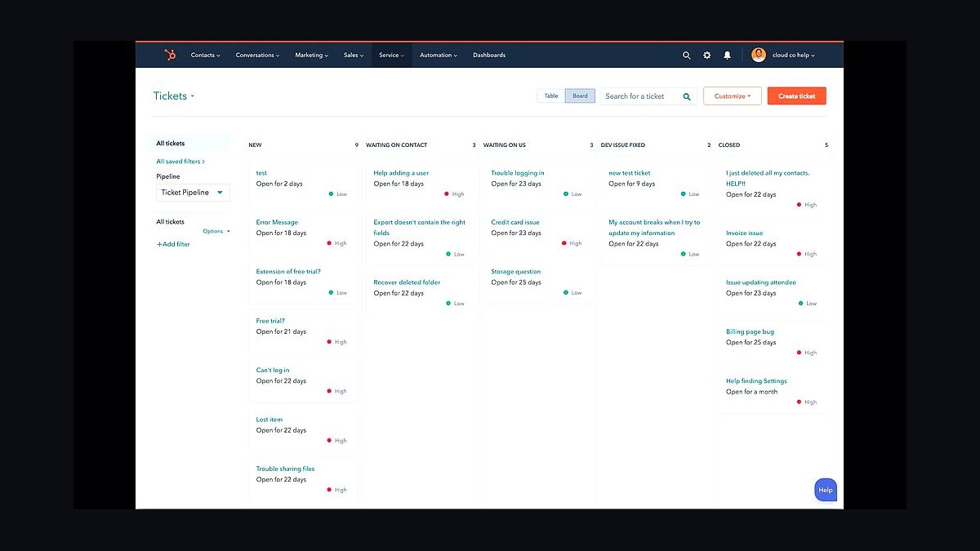Open the Help finding Settings ticket
The width and height of the screenshot is (980, 551).
click(756, 381)
